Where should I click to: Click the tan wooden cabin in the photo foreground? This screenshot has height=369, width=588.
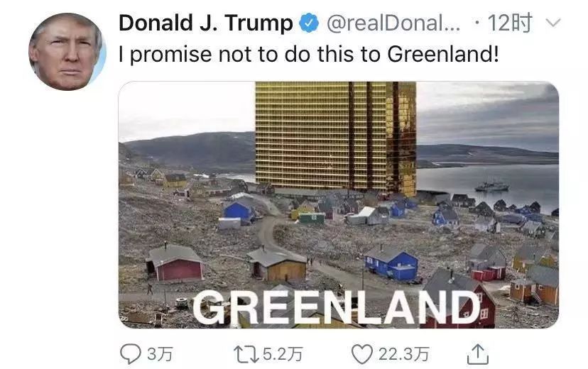coord(277,265)
